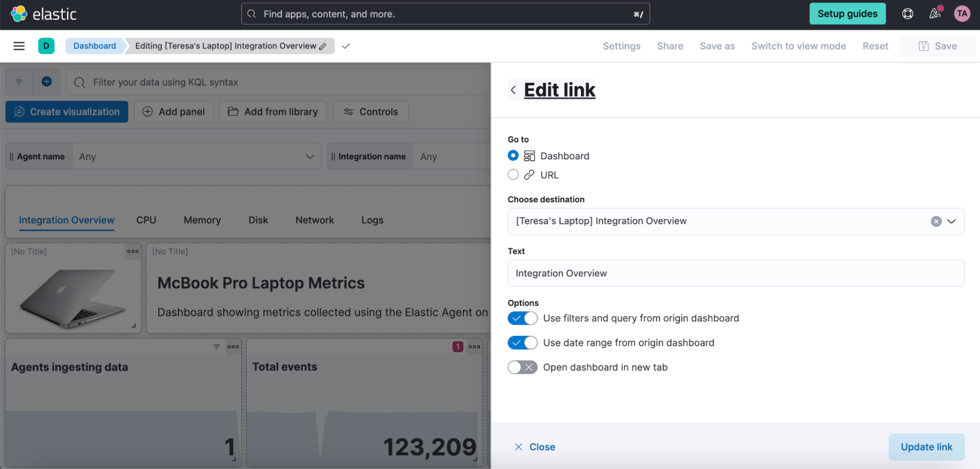Clear the chosen destination with the x icon
Viewport: 980px width, 469px height.
[936, 221]
